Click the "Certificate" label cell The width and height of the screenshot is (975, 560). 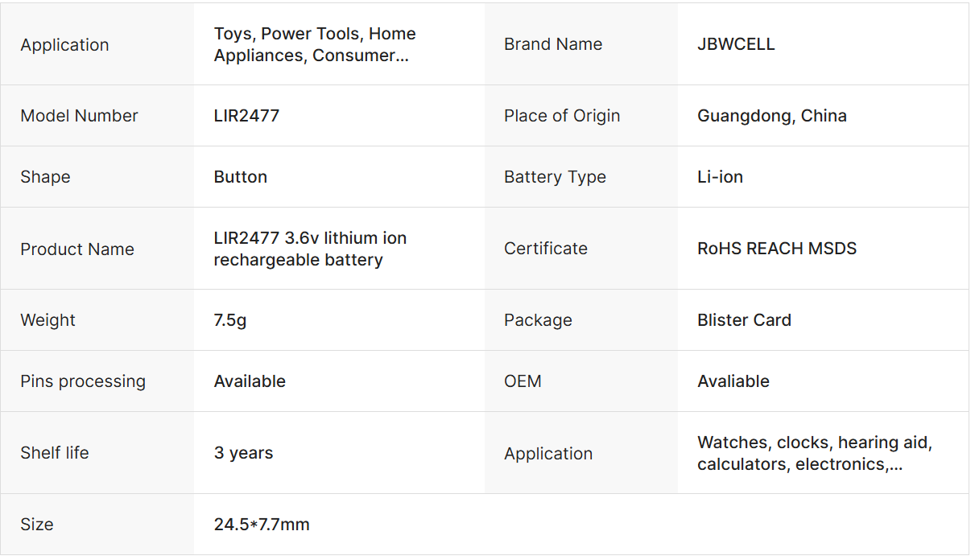(x=545, y=249)
